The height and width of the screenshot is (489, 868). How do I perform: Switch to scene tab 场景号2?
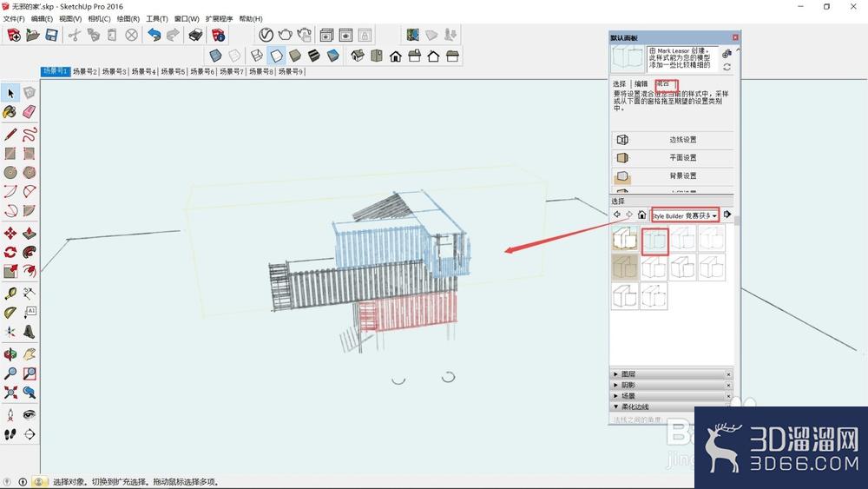(85, 71)
